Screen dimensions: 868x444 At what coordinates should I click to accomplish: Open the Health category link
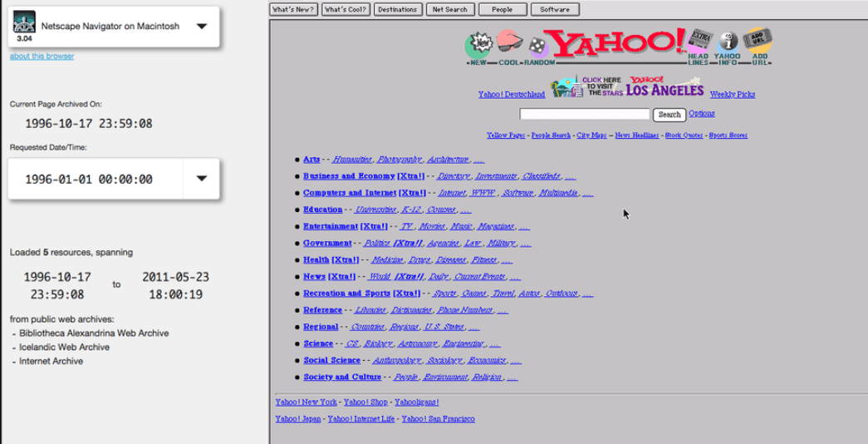coord(316,260)
